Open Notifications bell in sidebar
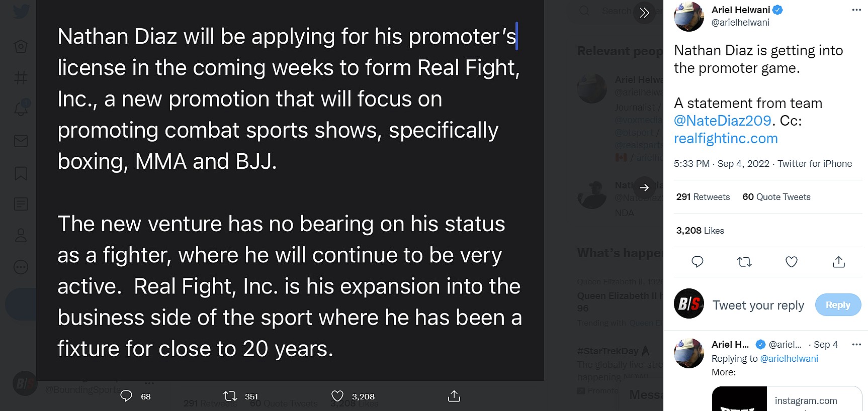This screenshot has width=868, height=411. click(21, 109)
